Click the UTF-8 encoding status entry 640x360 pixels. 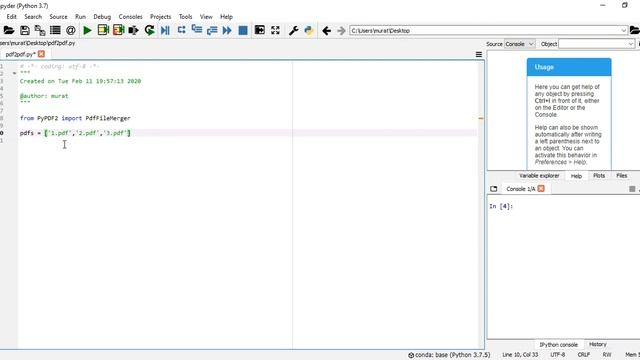coord(558,355)
